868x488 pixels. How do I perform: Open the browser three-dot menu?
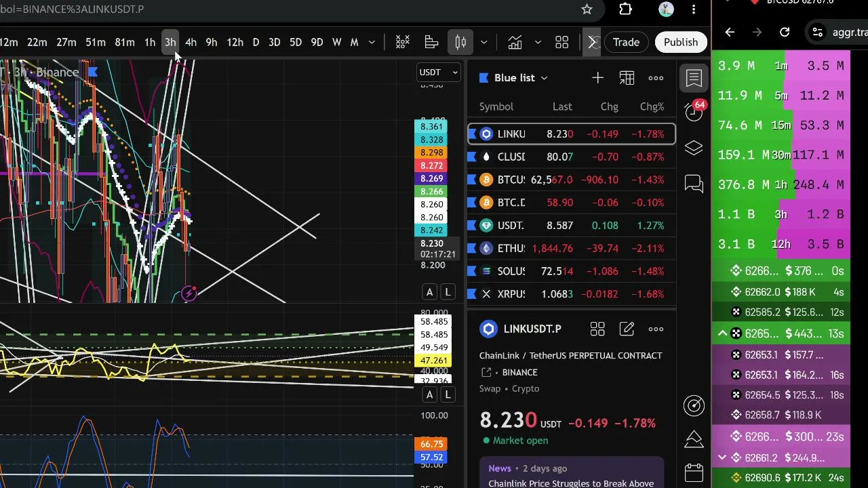click(694, 9)
